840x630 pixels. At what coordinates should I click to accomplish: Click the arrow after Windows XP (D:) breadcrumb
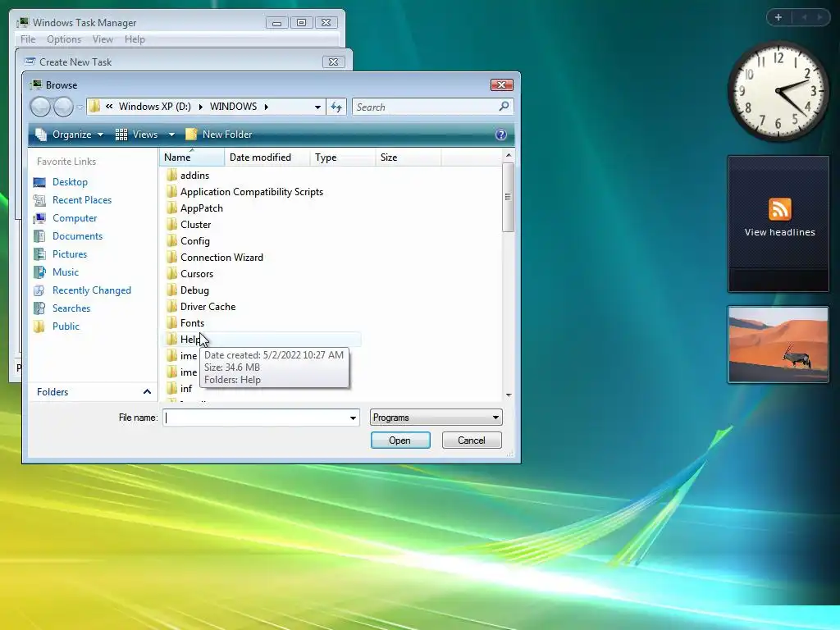[201, 107]
